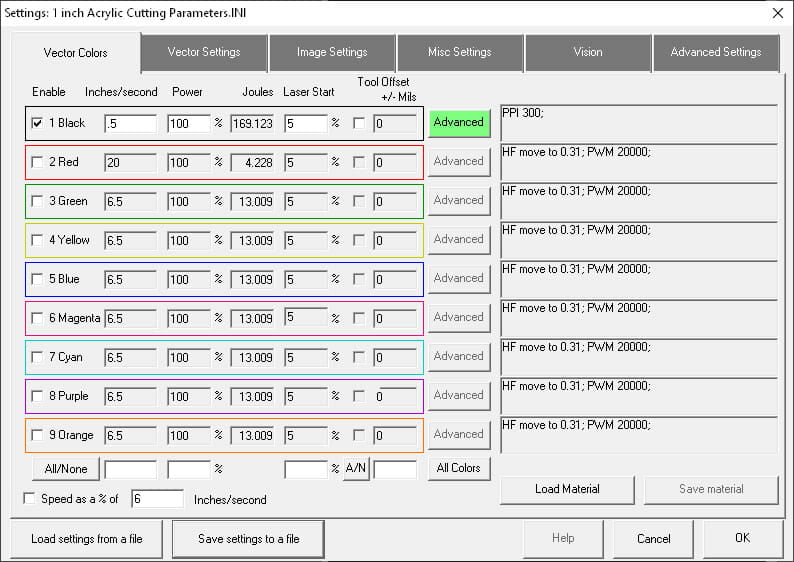The width and height of the screenshot is (794, 562).
Task: Open the Help button
Action: [x=563, y=538]
